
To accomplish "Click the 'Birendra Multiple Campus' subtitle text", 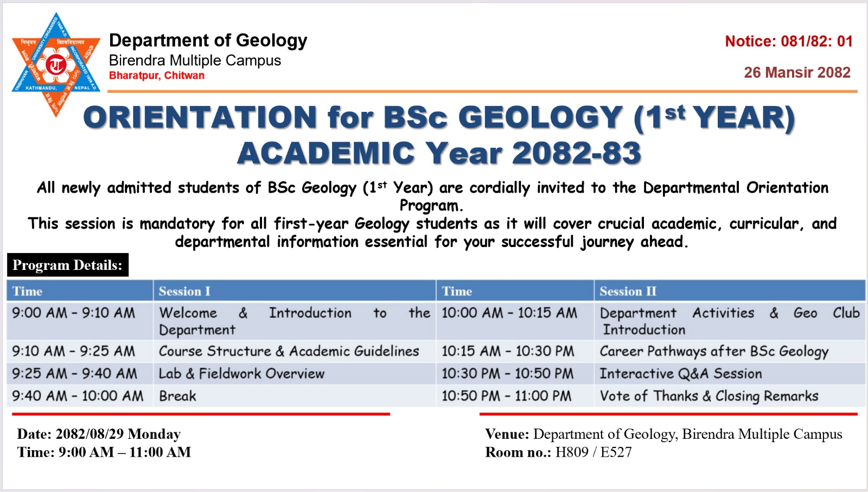I will [x=195, y=60].
